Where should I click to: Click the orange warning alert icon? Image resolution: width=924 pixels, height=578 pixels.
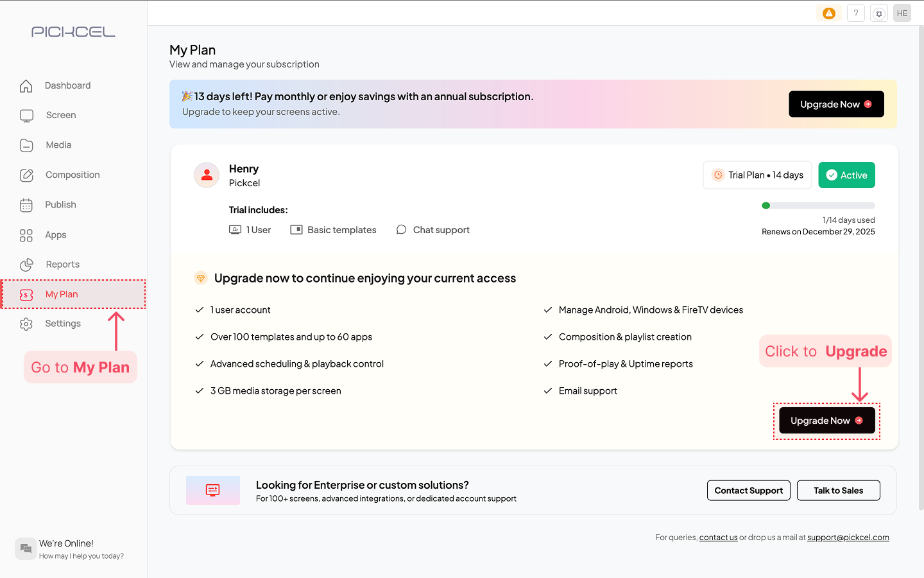(x=829, y=13)
